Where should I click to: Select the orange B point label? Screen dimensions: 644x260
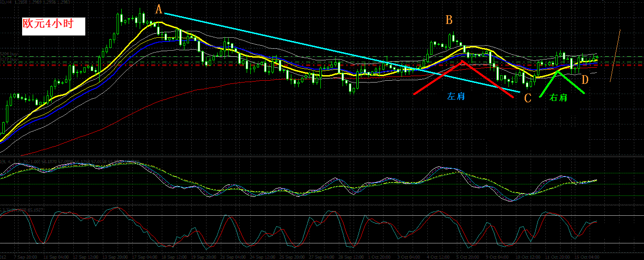coord(449,20)
